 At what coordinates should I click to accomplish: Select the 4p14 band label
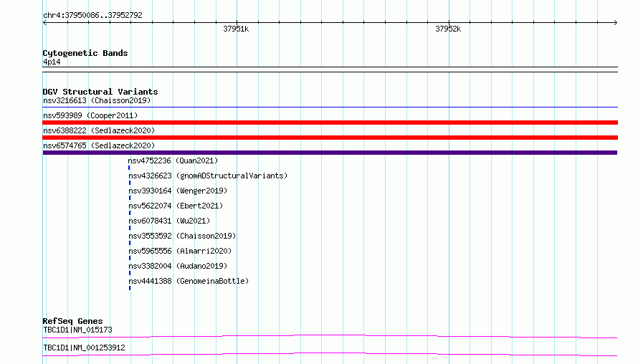(x=52, y=62)
